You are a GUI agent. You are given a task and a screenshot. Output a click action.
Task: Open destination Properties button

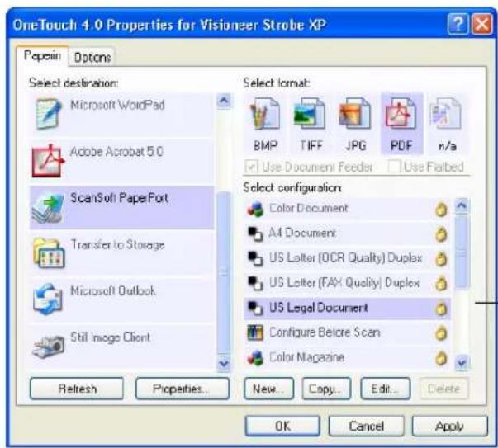183,389
